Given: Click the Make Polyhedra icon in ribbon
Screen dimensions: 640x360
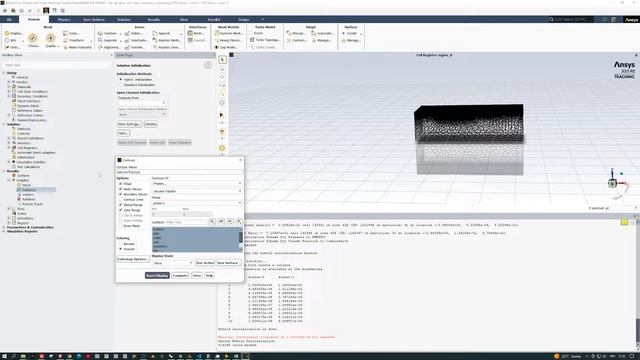Looking at the screenshot, I should tap(66, 47).
